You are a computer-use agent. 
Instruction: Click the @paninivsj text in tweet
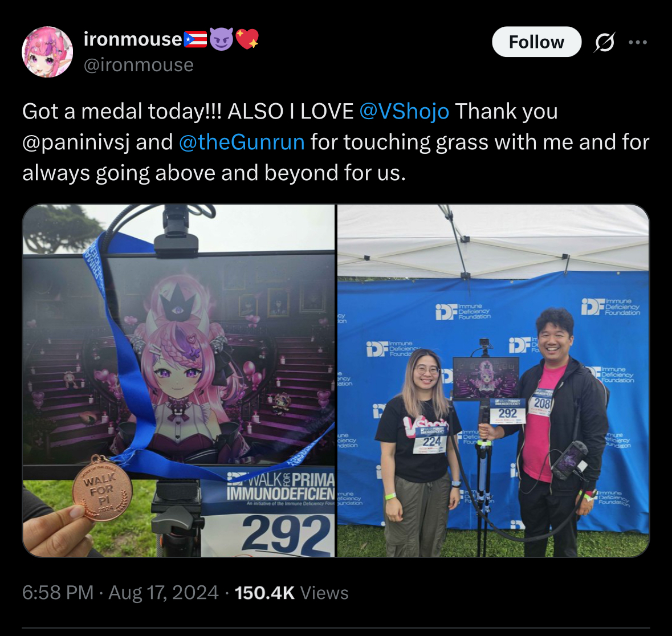(76, 142)
